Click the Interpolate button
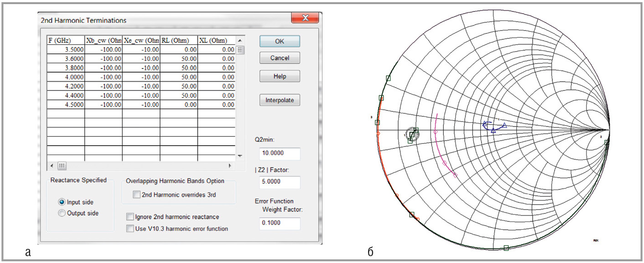 point(280,100)
